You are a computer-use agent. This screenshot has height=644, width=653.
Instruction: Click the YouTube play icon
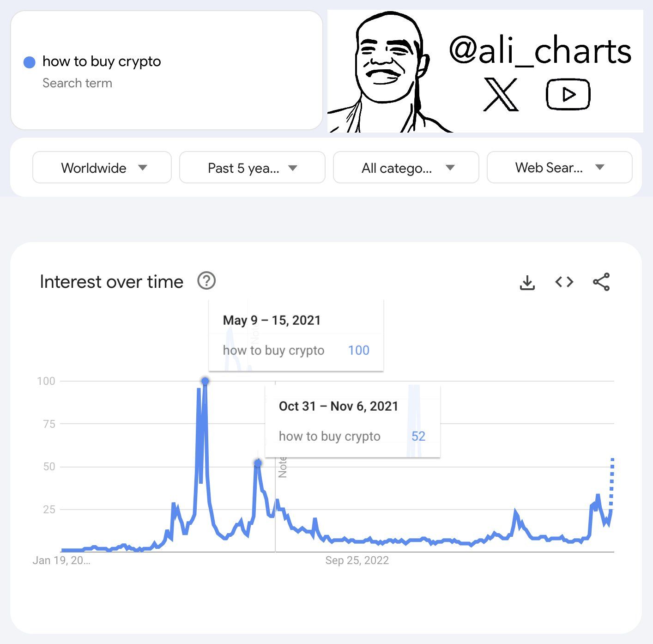[x=568, y=95]
